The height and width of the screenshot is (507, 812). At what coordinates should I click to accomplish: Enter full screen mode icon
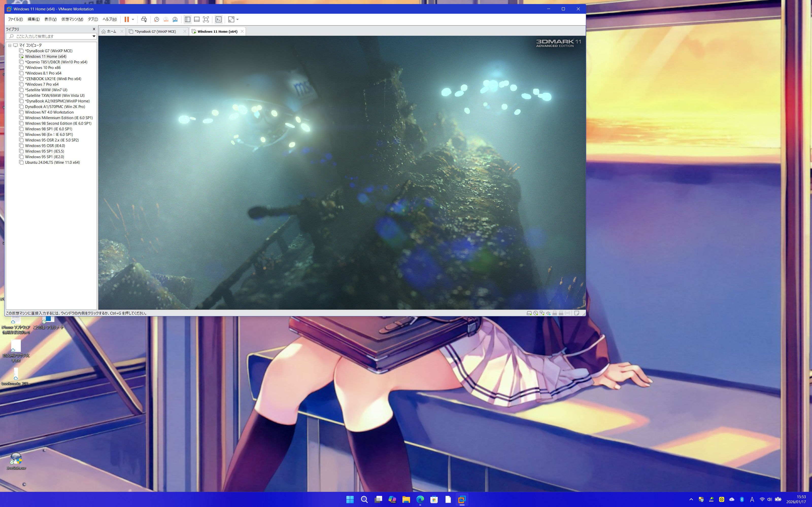click(206, 20)
